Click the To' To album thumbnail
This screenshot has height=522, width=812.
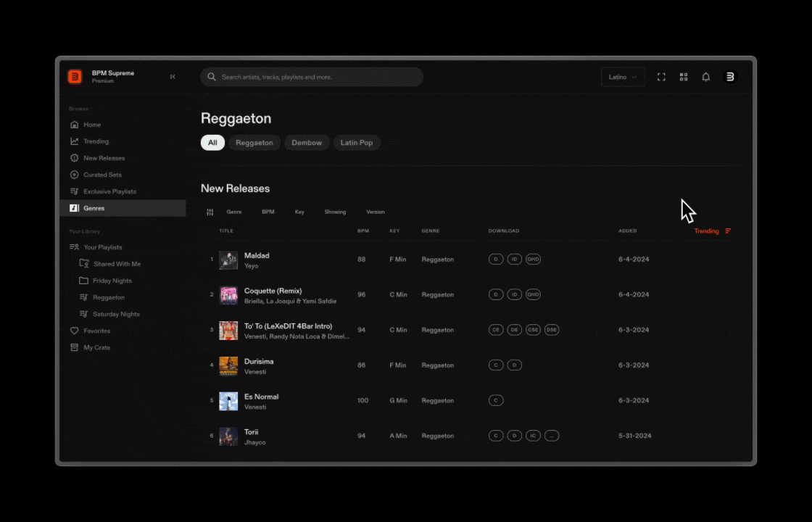pyautogui.click(x=228, y=331)
